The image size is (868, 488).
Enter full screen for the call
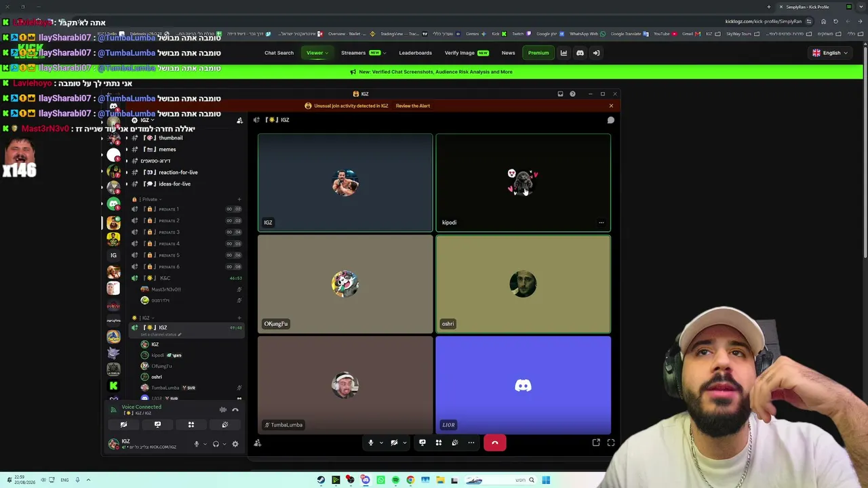(x=611, y=443)
